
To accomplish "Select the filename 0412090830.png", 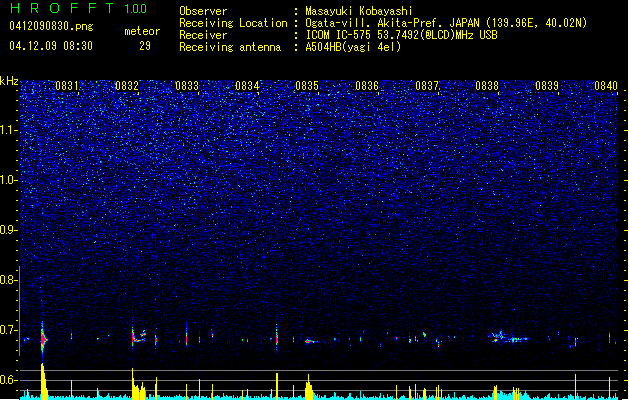I will point(51,26).
